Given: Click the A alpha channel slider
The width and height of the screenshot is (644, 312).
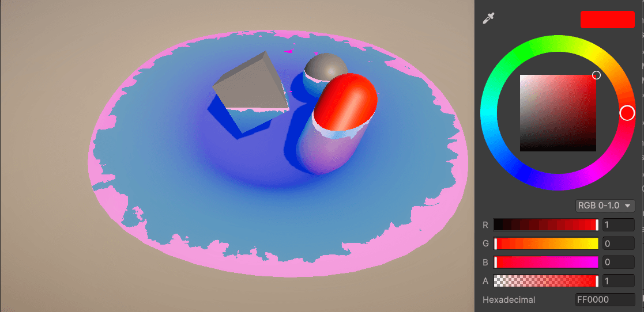Looking at the screenshot, I should tap(546, 281).
